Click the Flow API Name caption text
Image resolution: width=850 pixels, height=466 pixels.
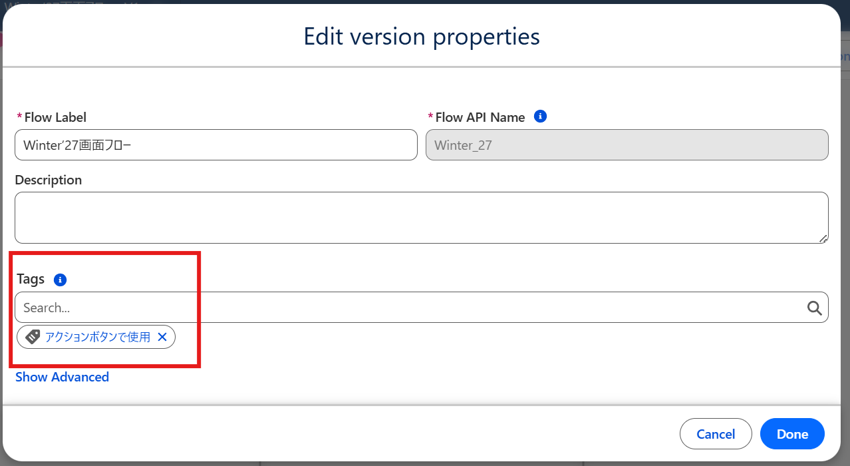point(480,117)
